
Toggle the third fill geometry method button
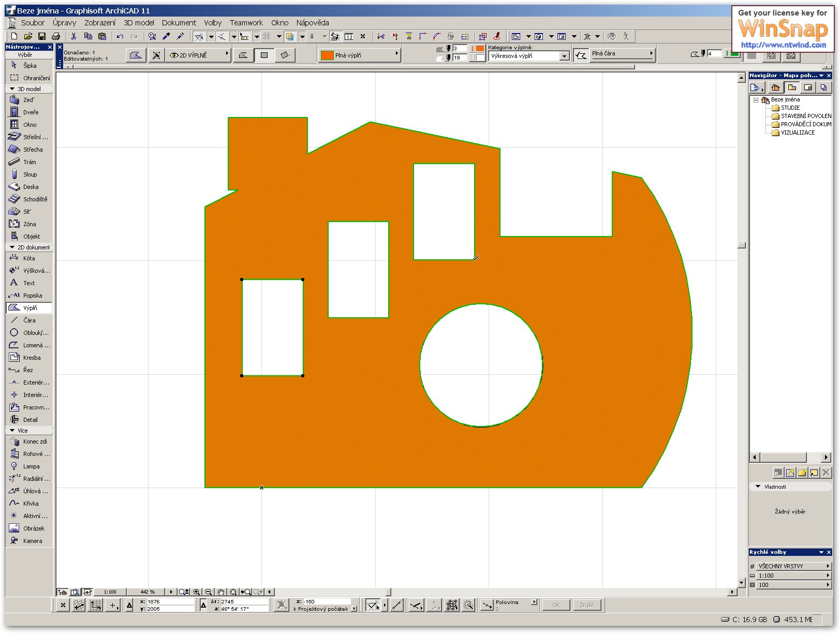[285, 55]
